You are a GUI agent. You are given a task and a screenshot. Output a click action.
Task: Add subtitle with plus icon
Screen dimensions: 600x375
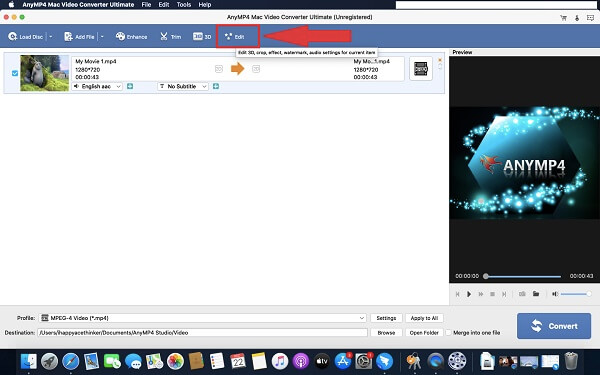[216, 86]
